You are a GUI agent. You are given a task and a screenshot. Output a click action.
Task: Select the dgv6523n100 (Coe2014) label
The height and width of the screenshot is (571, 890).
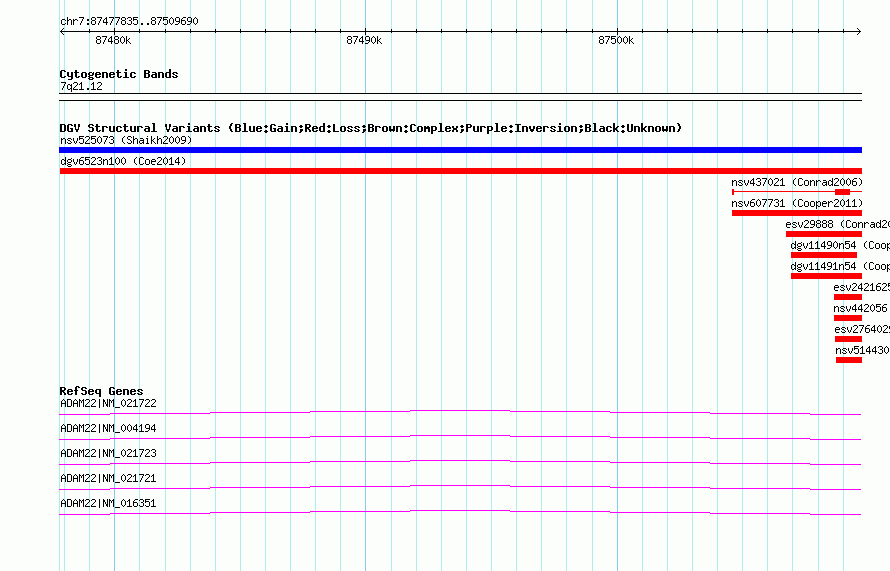click(x=123, y=161)
